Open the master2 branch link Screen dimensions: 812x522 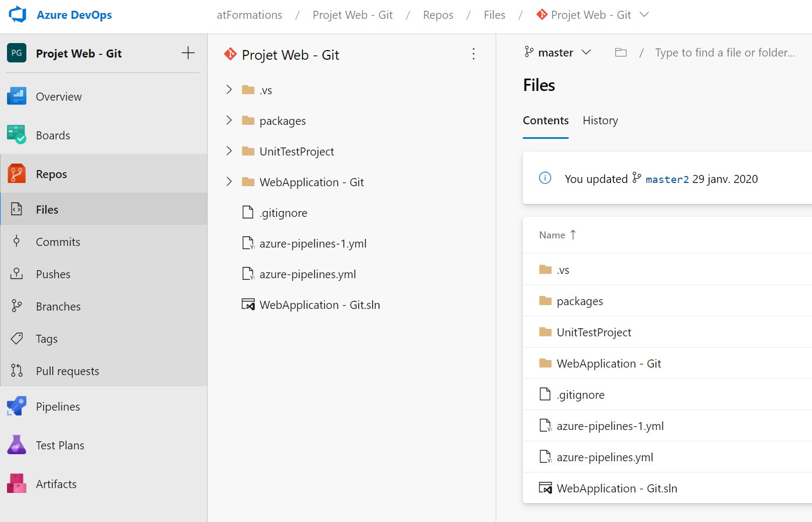[x=667, y=179]
